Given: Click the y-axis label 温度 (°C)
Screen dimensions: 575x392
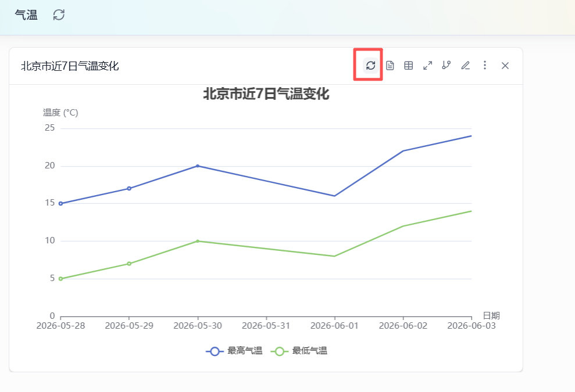Looking at the screenshot, I should point(60,113).
